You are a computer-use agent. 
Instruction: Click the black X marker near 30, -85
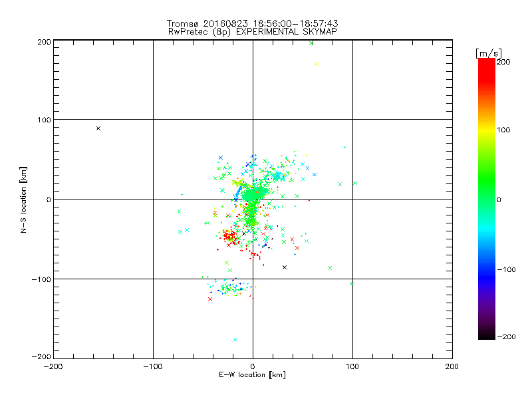(285, 267)
